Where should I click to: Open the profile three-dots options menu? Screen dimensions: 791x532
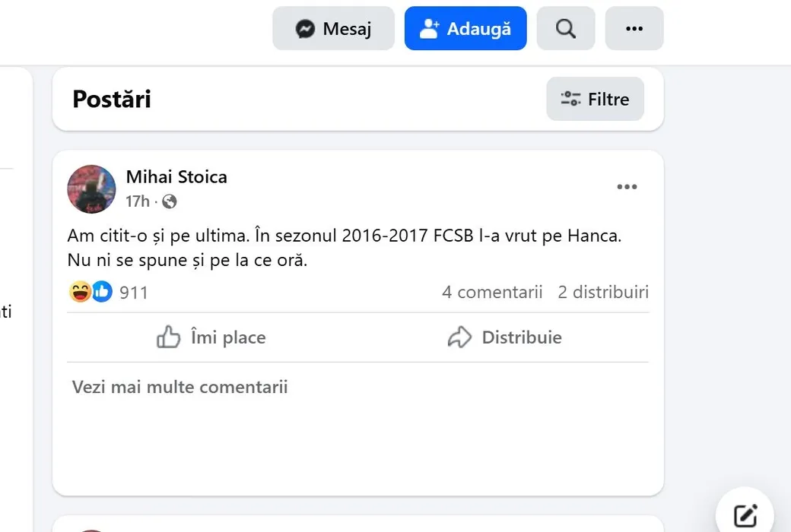(634, 29)
